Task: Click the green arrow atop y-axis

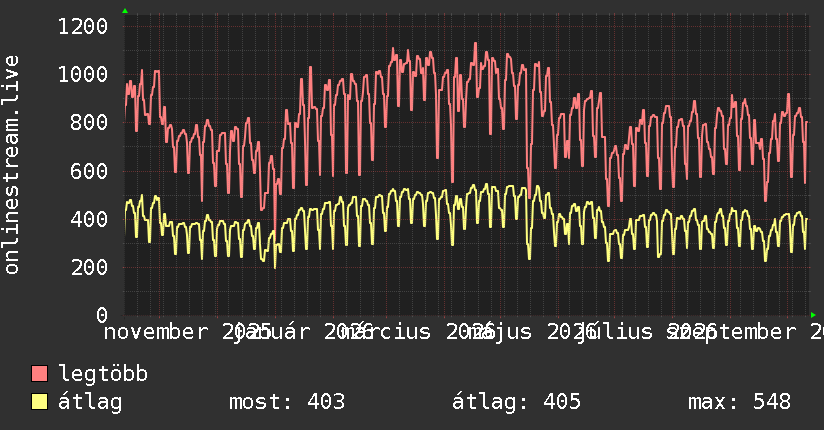Action: [x=125, y=11]
